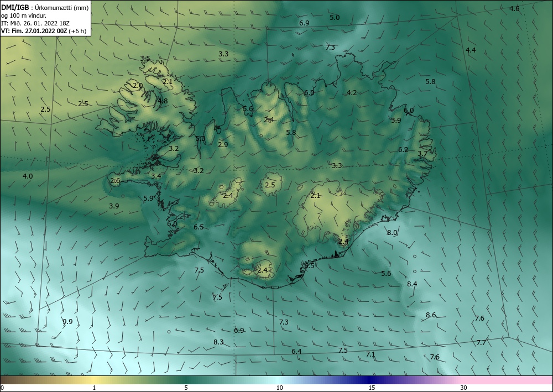Click the 'VT: Fim. 27.01.2022 00Z (+6 h)' line
553x392 pixels.
coord(43,31)
